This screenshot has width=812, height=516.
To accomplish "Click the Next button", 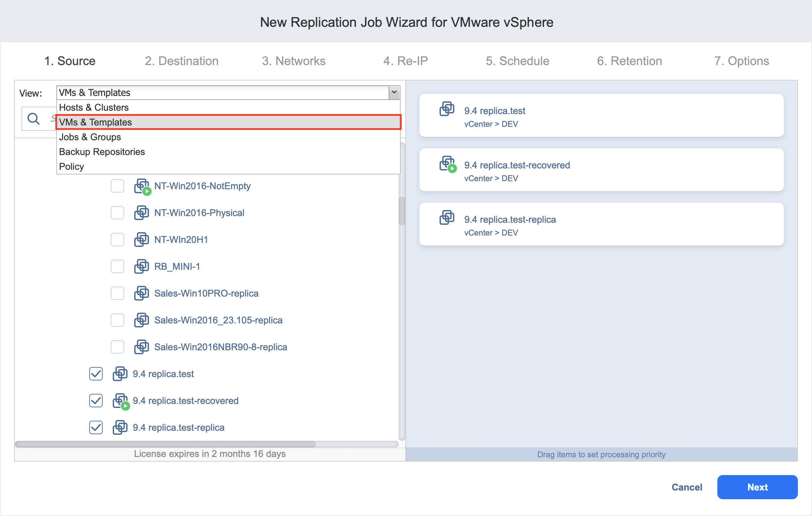I will [x=757, y=488].
